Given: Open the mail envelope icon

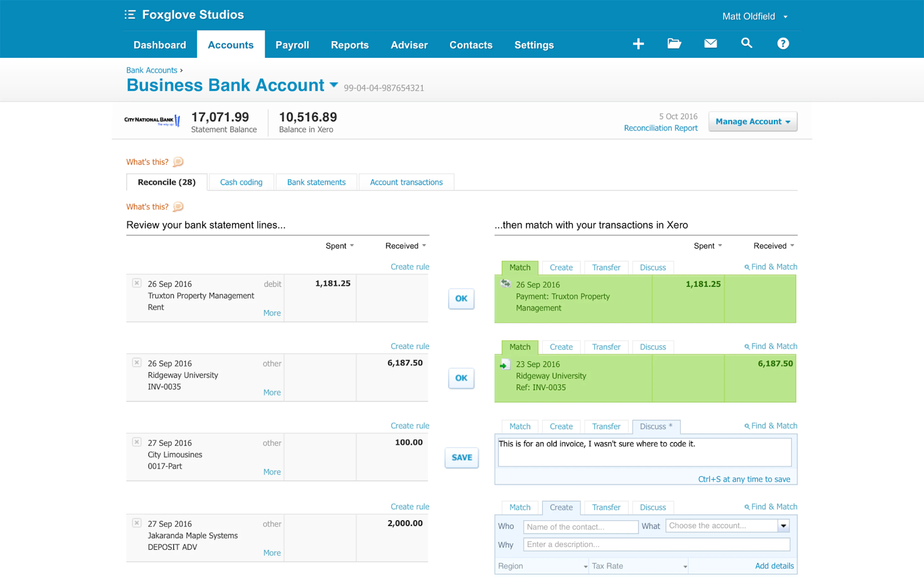Looking at the screenshot, I should click(x=710, y=43).
